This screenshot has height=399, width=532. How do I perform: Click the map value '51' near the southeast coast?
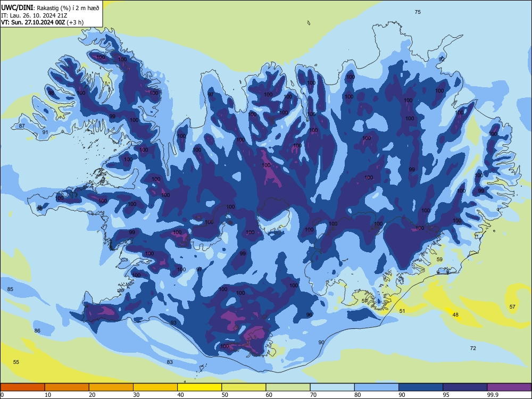pos(402,311)
